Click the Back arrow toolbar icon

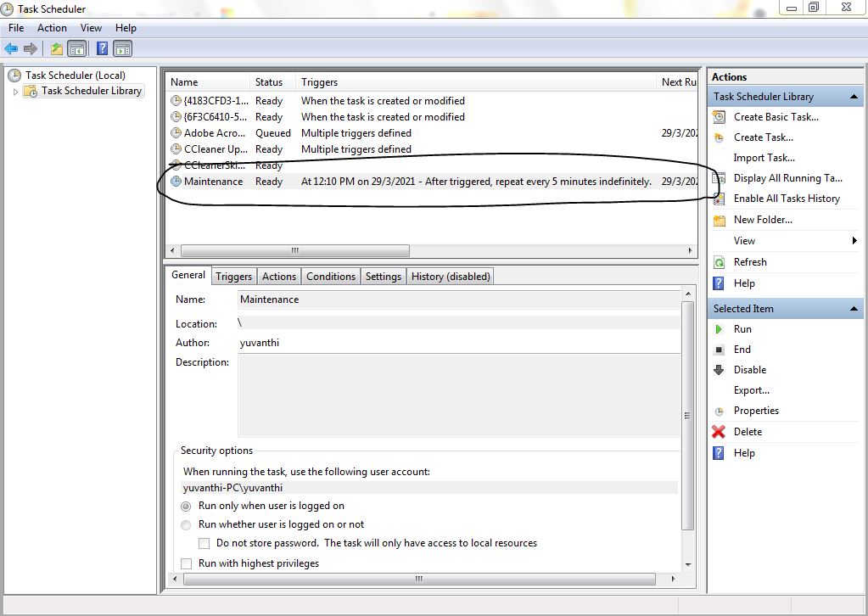click(11, 48)
